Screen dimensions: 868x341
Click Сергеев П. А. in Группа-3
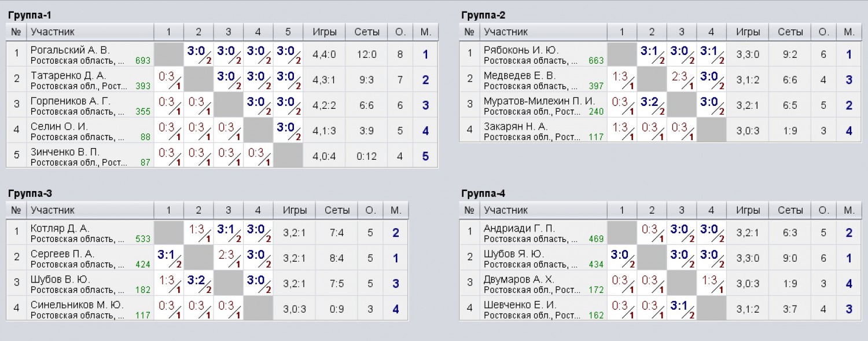click(62, 254)
